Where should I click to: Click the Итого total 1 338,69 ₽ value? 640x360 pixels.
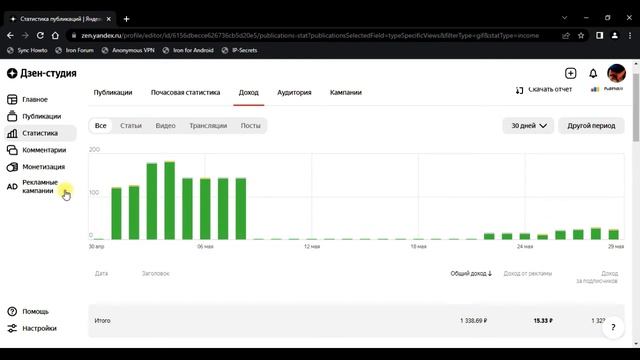coord(473,321)
